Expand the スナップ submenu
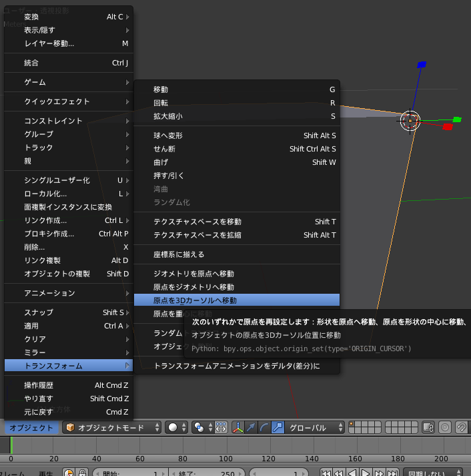This screenshot has width=471, height=476. pyautogui.click(x=69, y=312)
